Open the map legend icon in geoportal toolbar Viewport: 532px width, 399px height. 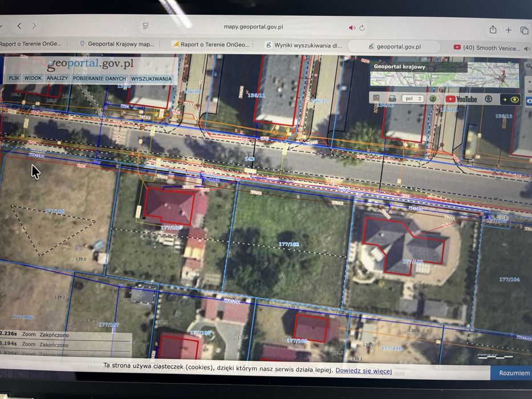[x=376, y=98]
